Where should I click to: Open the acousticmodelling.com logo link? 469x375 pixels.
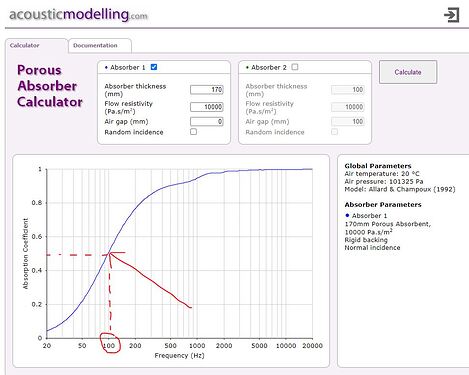click(78, 15)
